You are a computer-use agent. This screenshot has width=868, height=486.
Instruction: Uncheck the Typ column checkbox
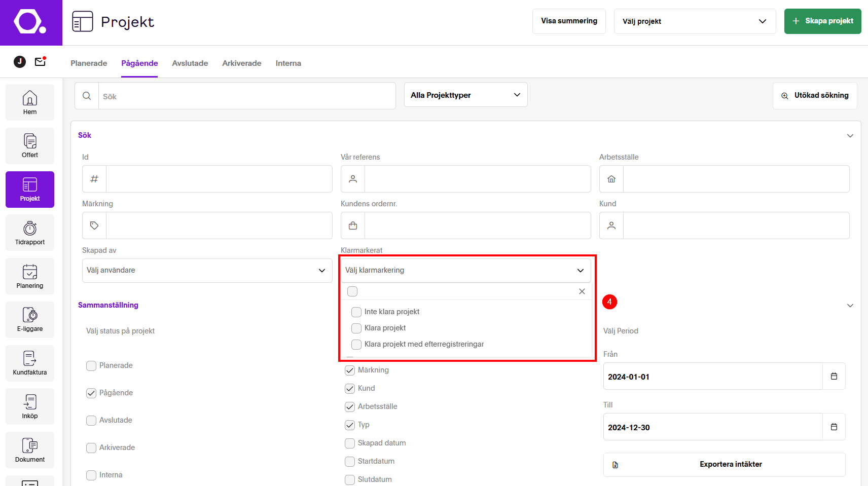tap(350, 425)
